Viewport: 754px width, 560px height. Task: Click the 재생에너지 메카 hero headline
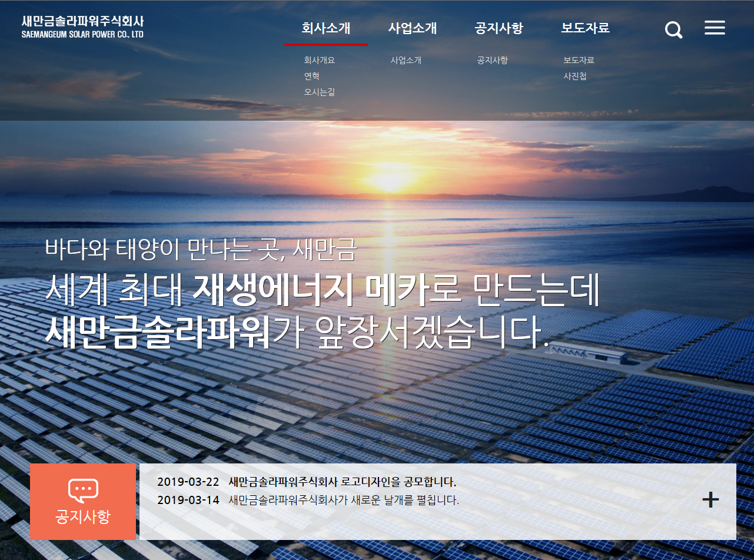322,290
